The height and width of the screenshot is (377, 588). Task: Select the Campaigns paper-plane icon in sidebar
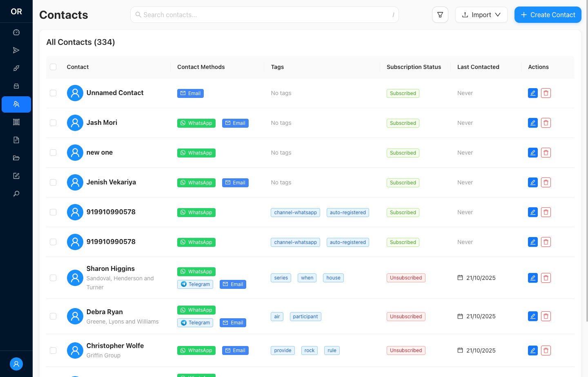pyautogui.click(x=16, y=50)
